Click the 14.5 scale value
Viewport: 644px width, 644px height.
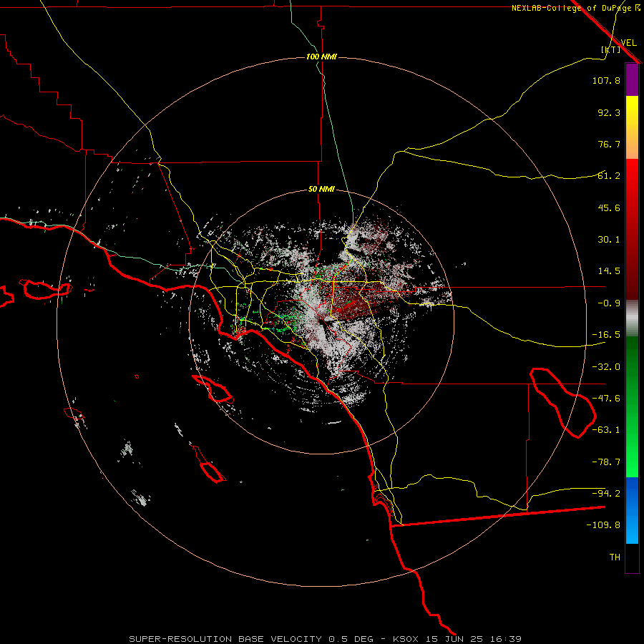(609, 271)
